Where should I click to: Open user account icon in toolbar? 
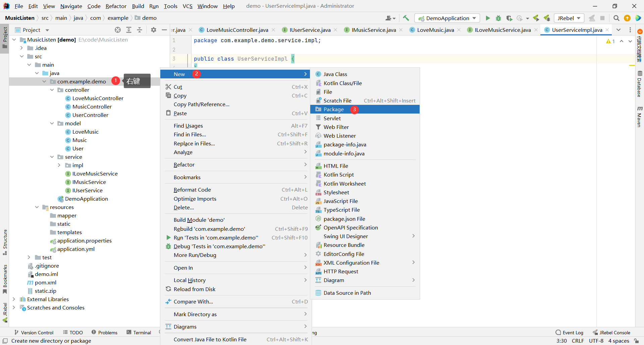[x=390, y=18]
